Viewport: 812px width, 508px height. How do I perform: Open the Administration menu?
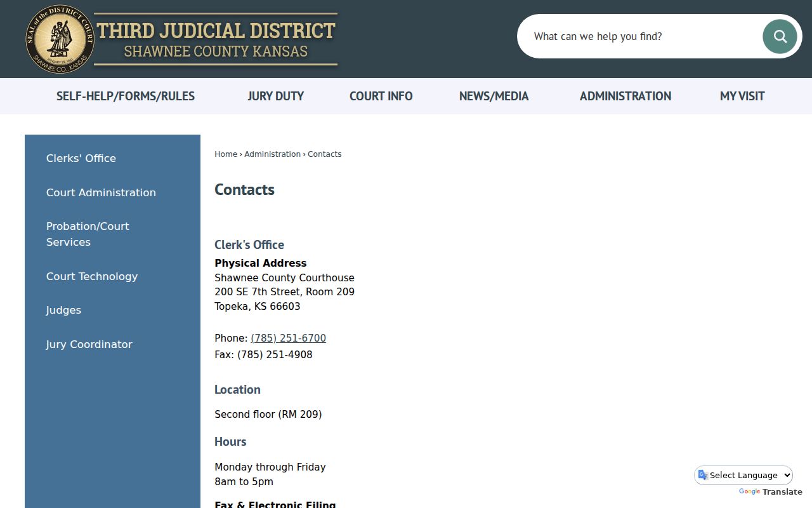(x=625, y=96)
